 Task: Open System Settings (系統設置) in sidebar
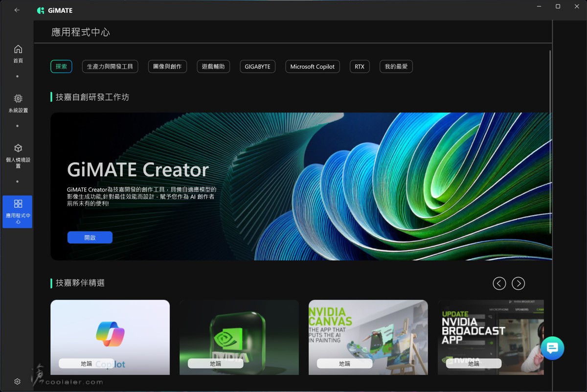click(x=18, y=104)
